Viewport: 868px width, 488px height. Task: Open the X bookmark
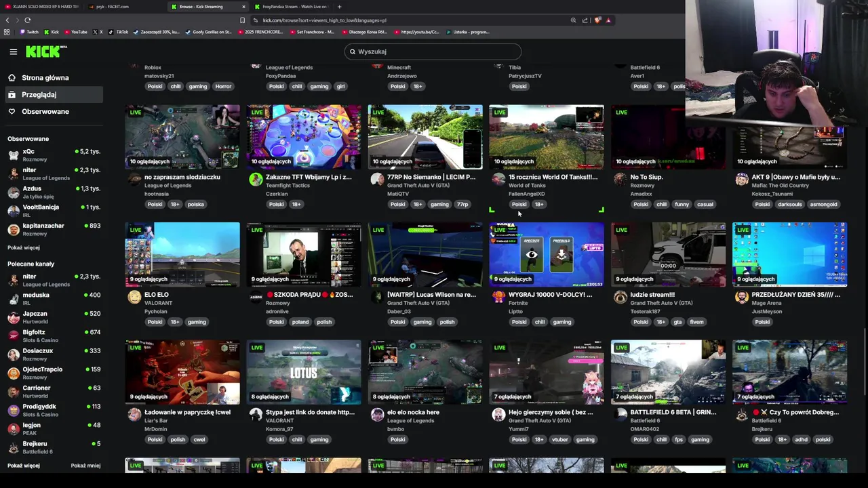click(98, 32)
